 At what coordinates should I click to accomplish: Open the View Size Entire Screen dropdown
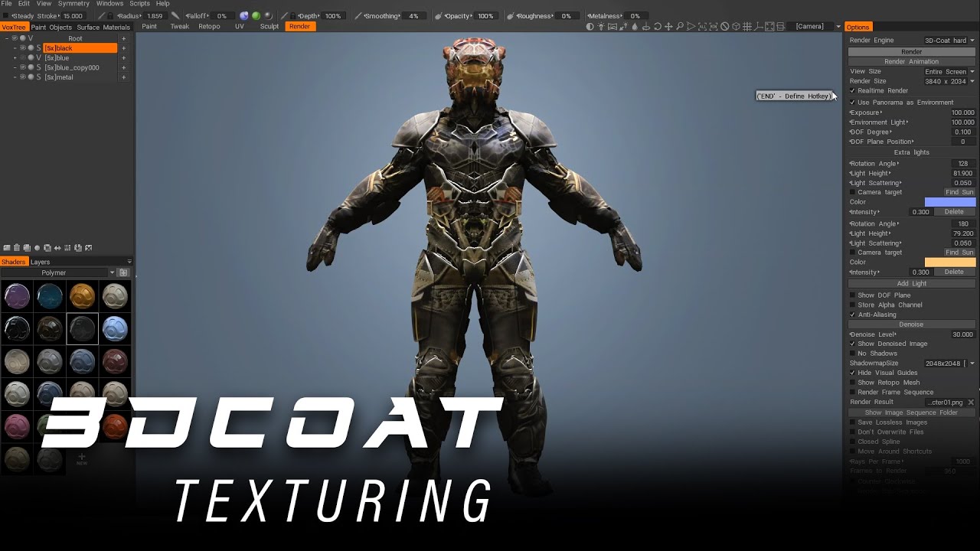(x=949, y=71)
